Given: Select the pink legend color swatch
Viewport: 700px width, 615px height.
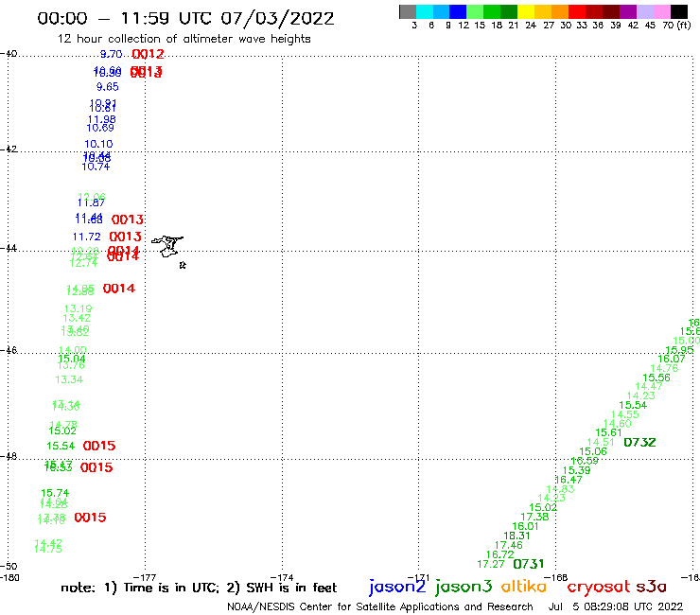Looking at the screenshot, I should pyautogui.click(x=661, y=12).
